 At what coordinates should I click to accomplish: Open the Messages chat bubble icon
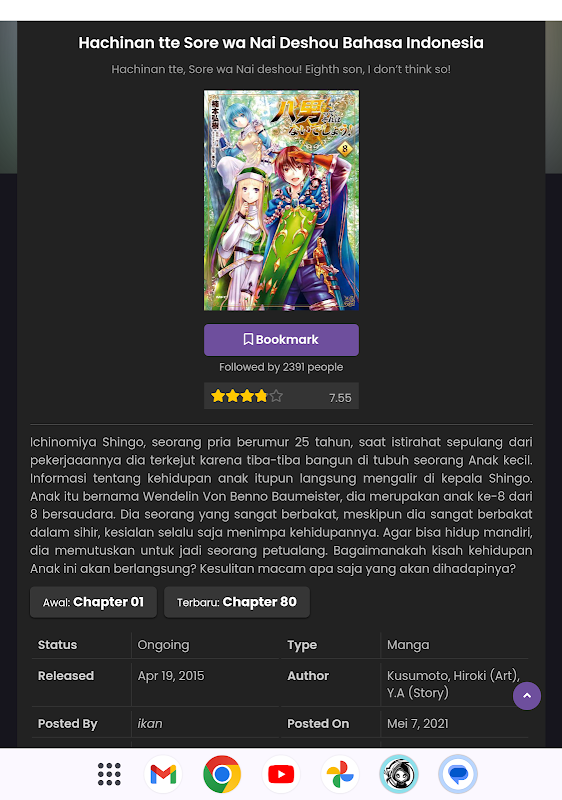click(458, 774)
